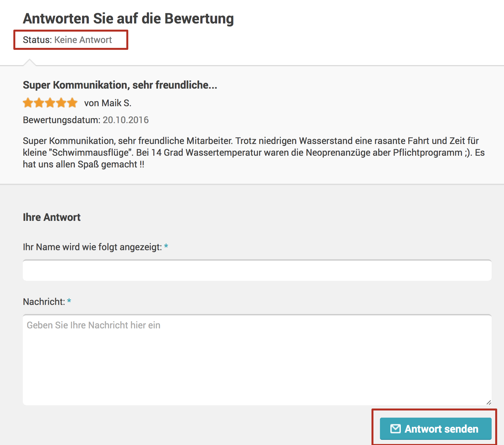
Task: Click the envelope icon on Antwort senden
Action: (x=395, y=429)
